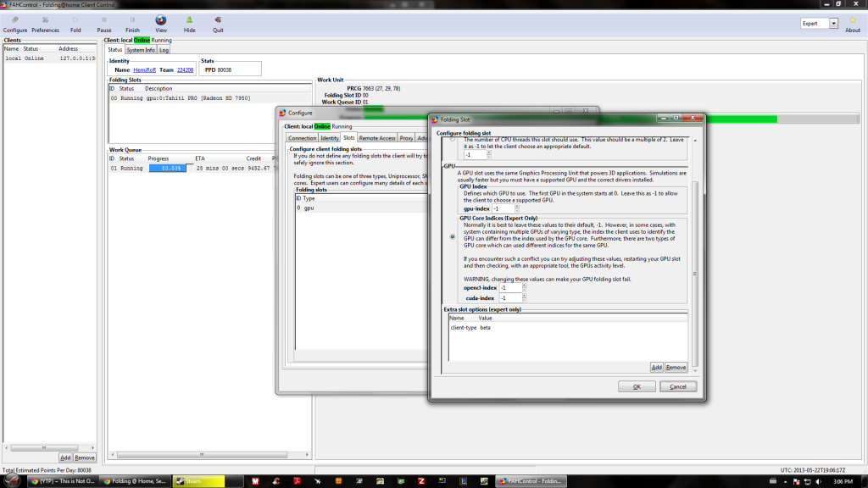Switch to the Status tab
This screenshot has height=488, width=868.
pyautogui.click(x=114, y=50)
